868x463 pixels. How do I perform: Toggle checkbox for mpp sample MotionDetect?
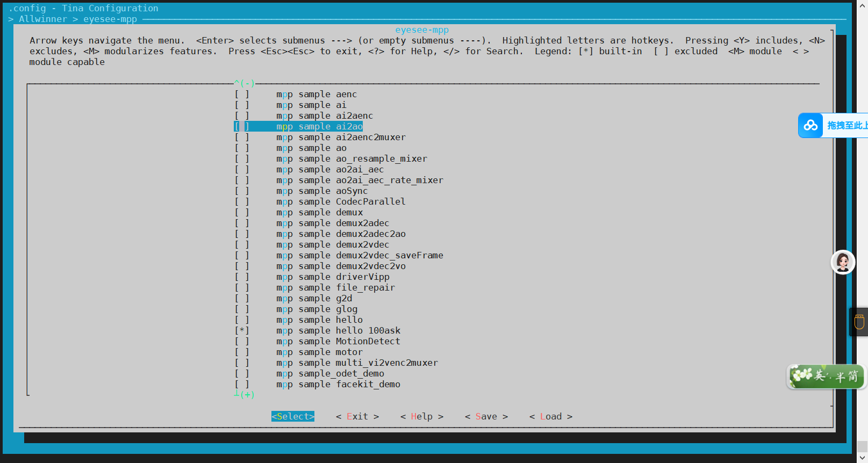[x=242, y=342]
